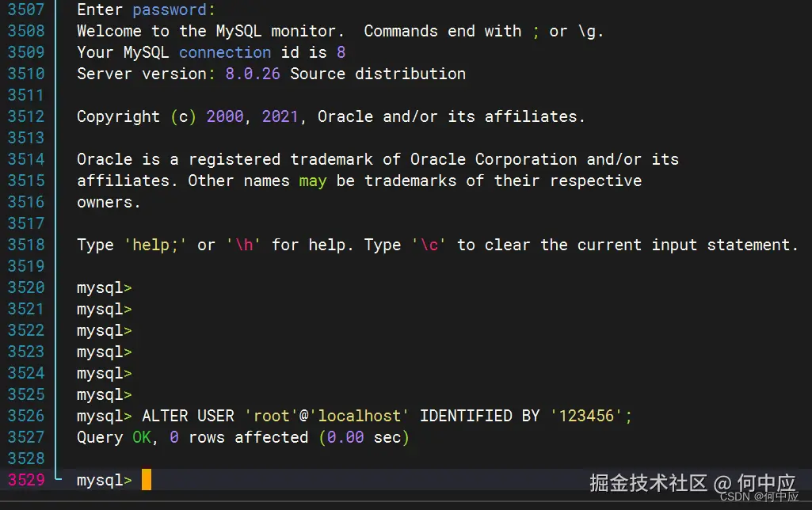812x510 pixels.
Task: Click line number 3514
Action: point(26,159)
